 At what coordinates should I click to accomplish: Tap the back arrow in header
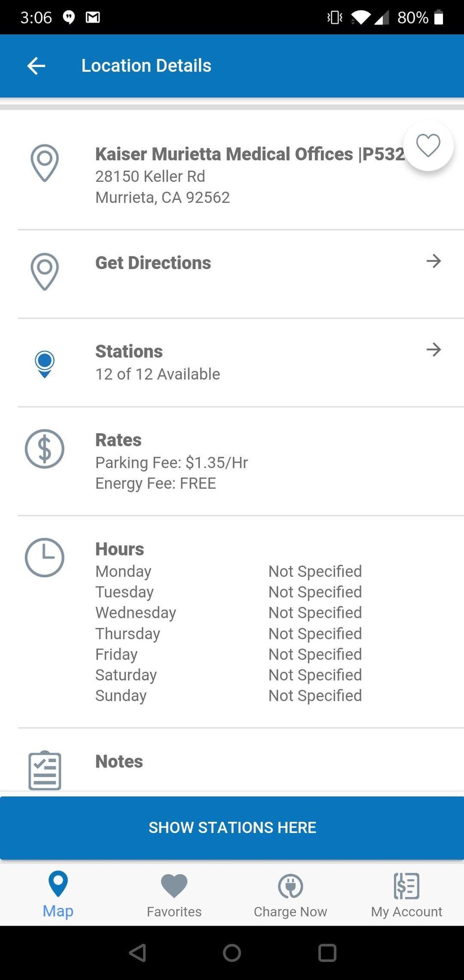click(36, 66)
